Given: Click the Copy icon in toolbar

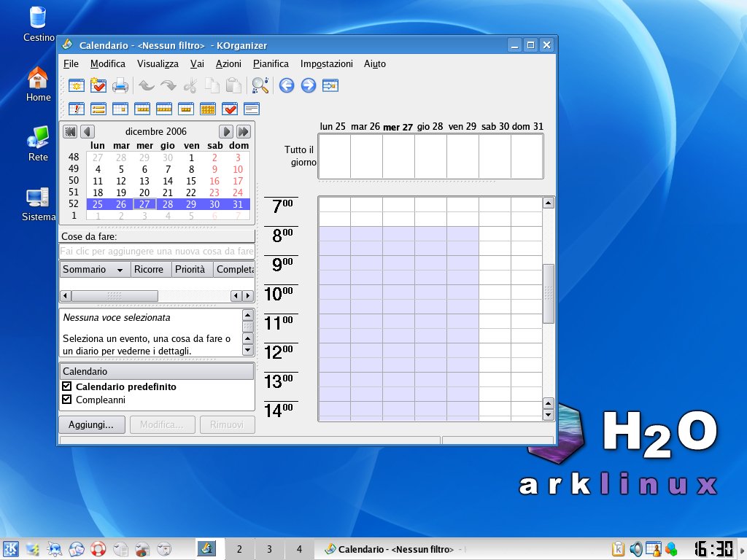Looking at the screenshot, I should (212, 86).
